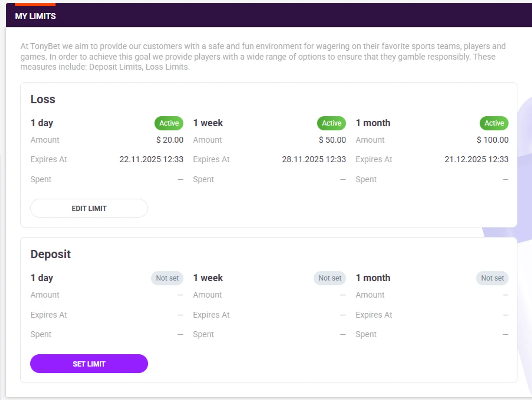Click the Active badge on the 1 month loss limit

pos(494,123)
